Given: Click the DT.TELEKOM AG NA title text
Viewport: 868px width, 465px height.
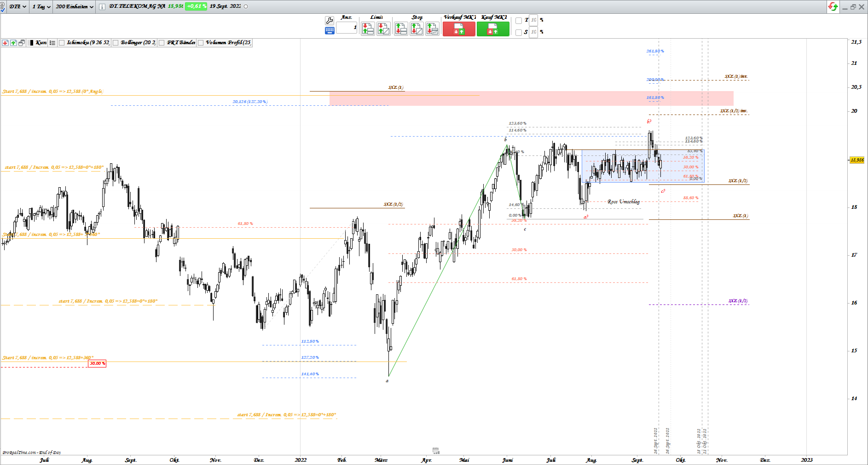Looking at the screenshot, I should [x=137, y=6].
